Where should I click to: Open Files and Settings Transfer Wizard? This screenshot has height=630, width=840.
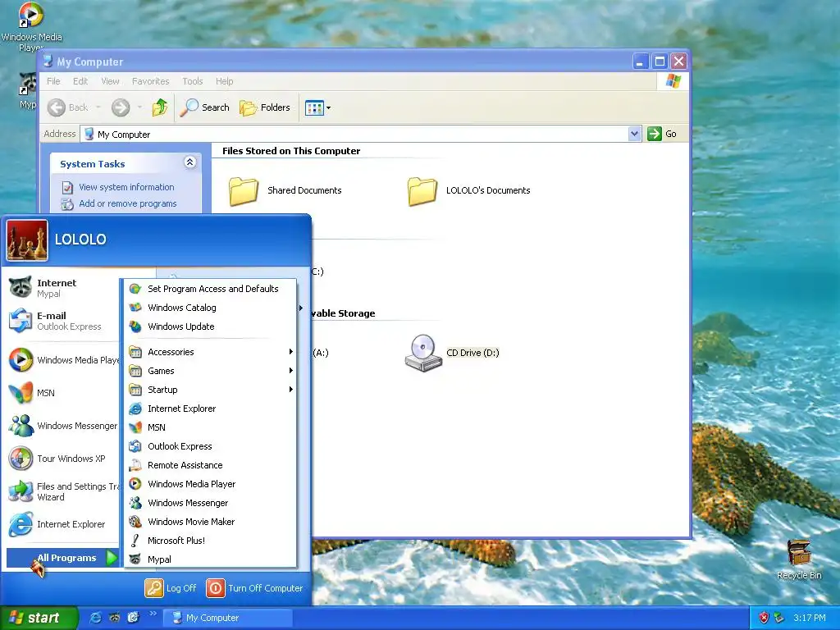tap(62, 491)
